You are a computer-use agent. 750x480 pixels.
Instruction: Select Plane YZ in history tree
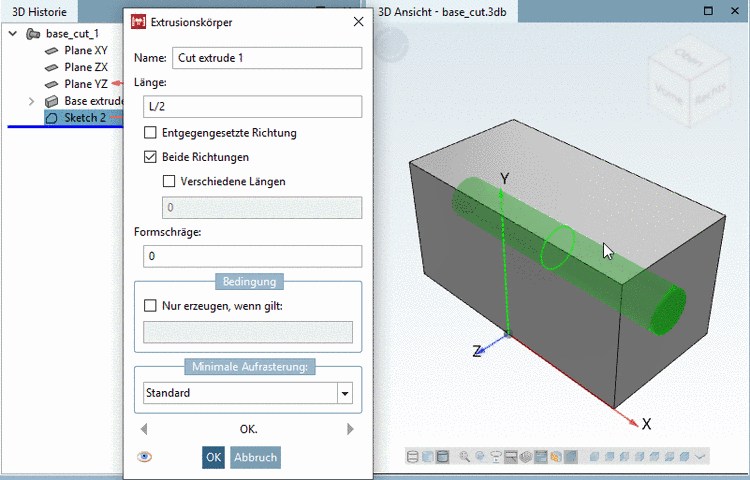pyautogui.click(x=86, y=84)
